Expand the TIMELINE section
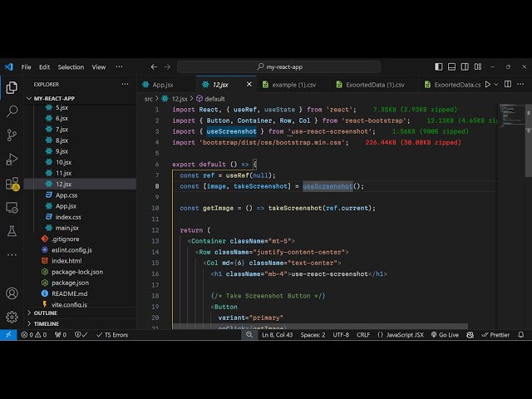532x399 pixels. [x=47, y=323]
